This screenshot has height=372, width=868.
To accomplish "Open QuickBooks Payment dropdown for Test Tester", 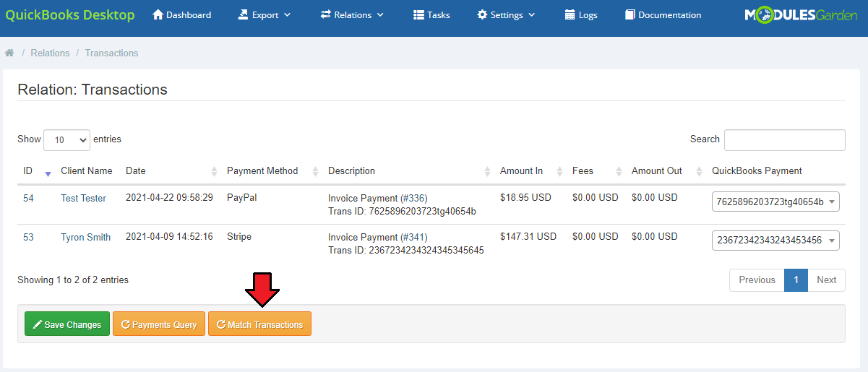I will (775, 202).
